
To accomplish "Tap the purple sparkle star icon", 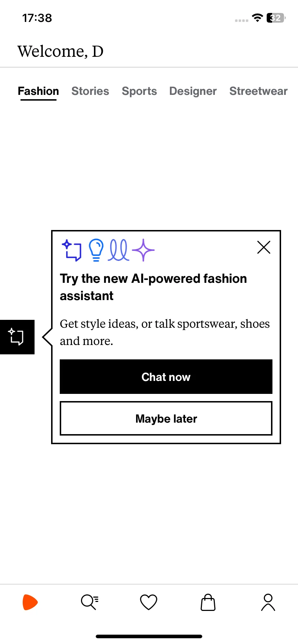I will pos(143,250).
